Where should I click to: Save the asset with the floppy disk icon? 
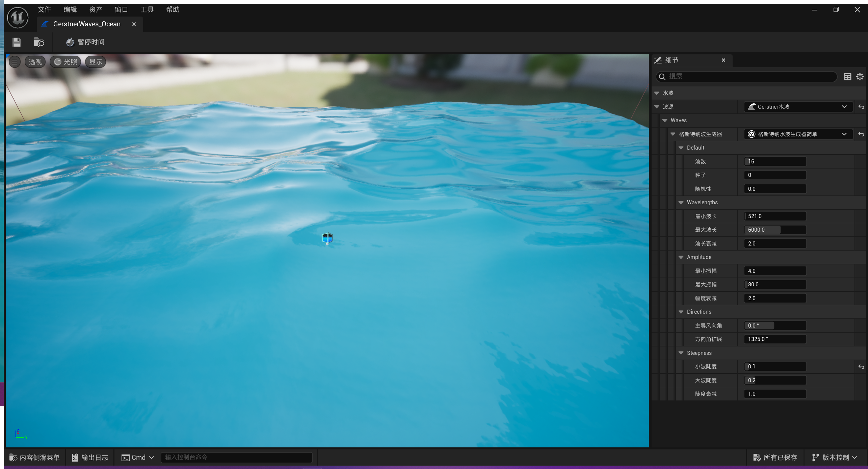point(17,42)
